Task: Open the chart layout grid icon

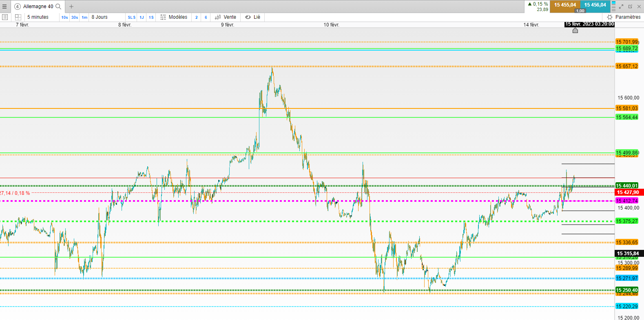Action: [18, 17]
